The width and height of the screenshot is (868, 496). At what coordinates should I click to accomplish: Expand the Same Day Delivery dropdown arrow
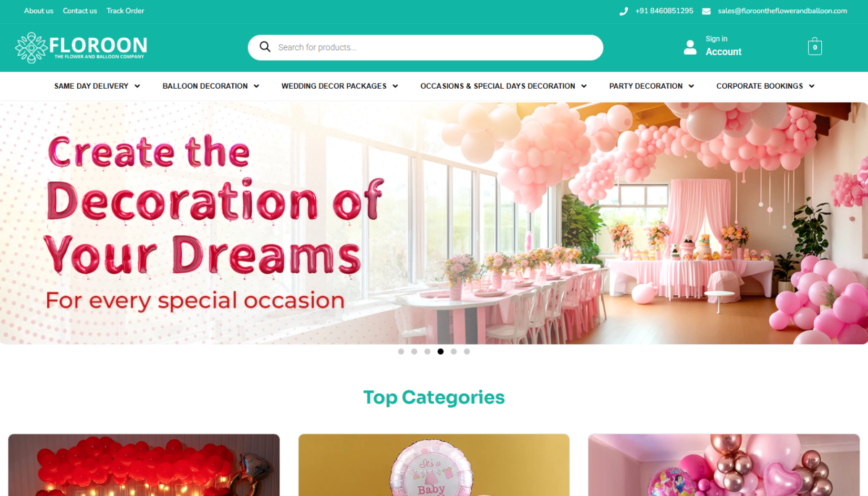click(137, 86)
